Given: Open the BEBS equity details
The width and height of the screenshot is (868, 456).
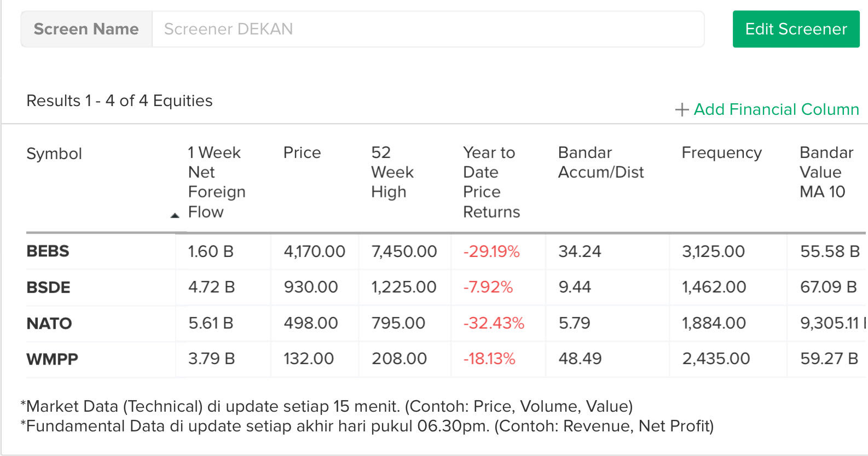Looking at the screenshot, I should pyautogui.click(x=48, y=252).
